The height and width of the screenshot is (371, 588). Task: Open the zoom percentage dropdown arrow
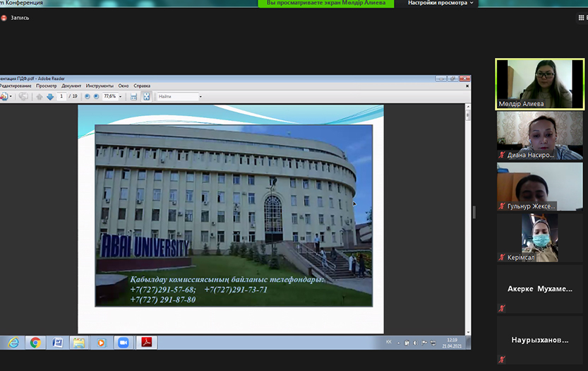tap(121, 97)
